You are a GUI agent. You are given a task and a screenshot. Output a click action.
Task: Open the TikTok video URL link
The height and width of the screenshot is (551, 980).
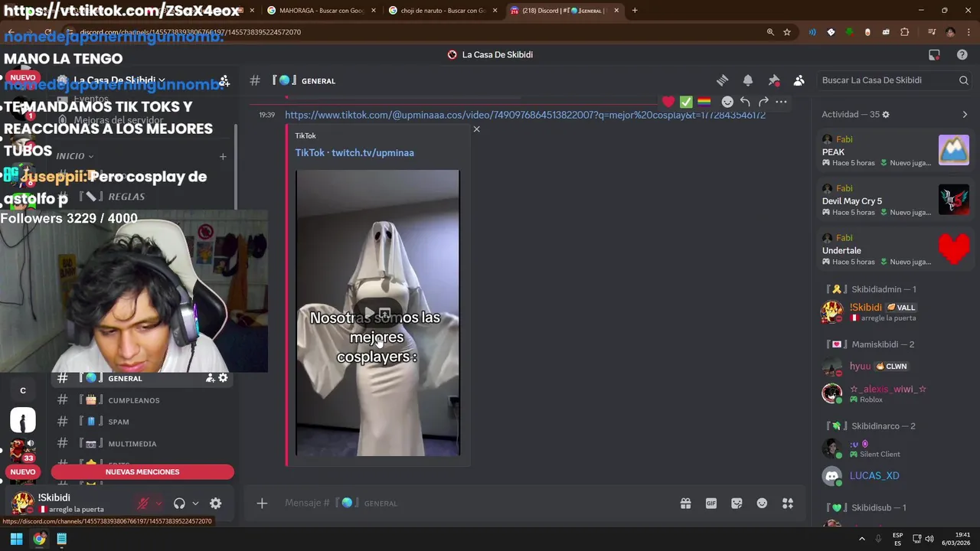pos(525,115)
